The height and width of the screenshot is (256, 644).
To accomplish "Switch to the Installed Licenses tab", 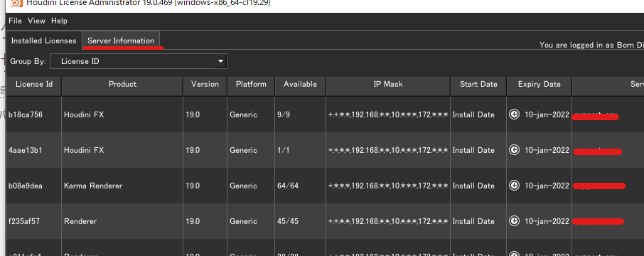I will coord(43,41).
